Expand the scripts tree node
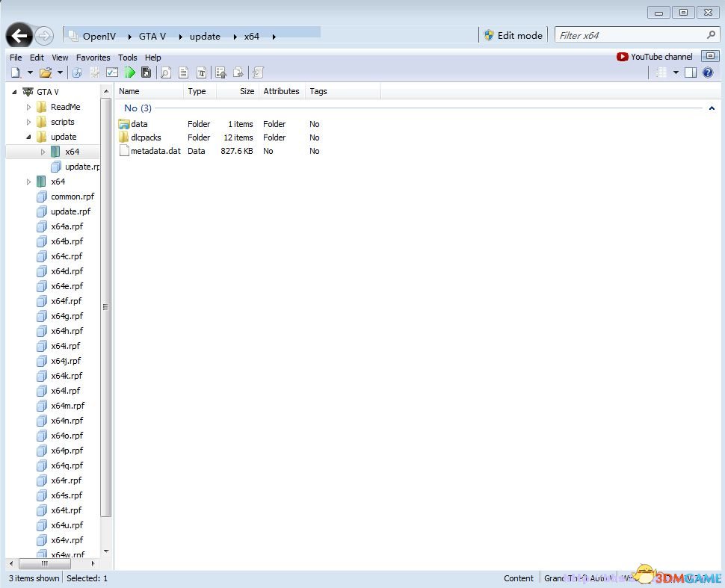This screenshot has height=588, width=725. pos(28,122)
